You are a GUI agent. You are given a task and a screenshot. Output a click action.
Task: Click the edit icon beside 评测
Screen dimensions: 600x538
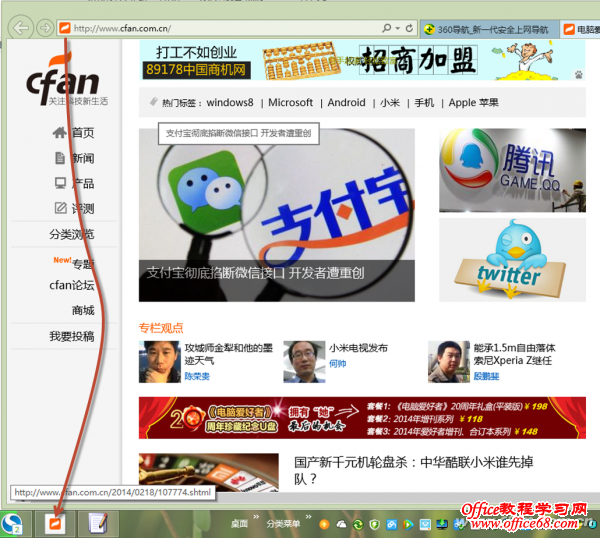pos(60,208)
